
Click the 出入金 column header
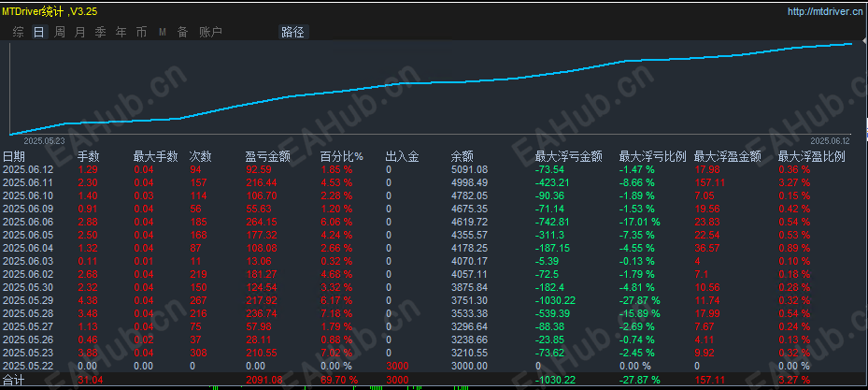[402, 157]
